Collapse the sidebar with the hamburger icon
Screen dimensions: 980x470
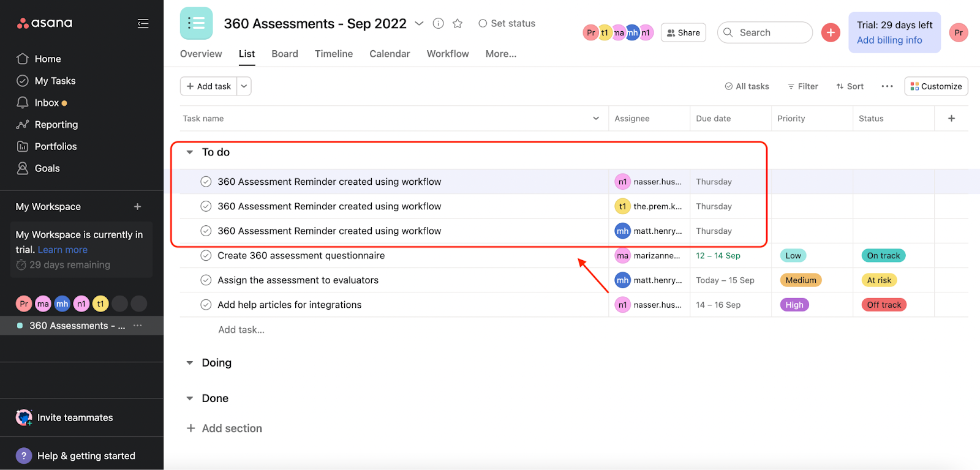click(143, 24)
